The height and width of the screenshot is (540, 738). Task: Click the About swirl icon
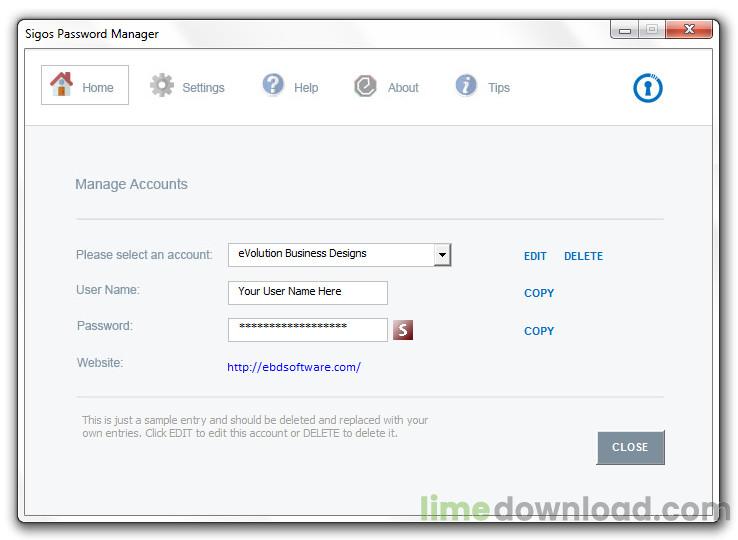point(365,86)
